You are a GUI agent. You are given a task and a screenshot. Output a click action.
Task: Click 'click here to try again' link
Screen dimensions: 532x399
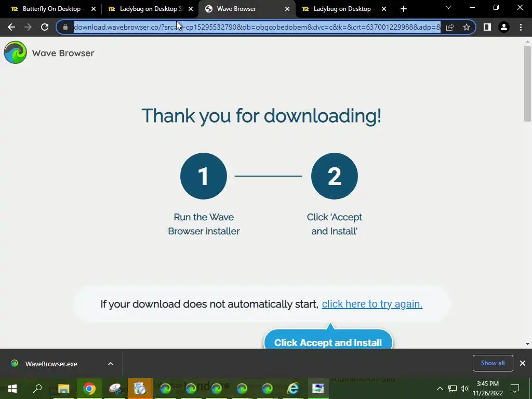372,304
